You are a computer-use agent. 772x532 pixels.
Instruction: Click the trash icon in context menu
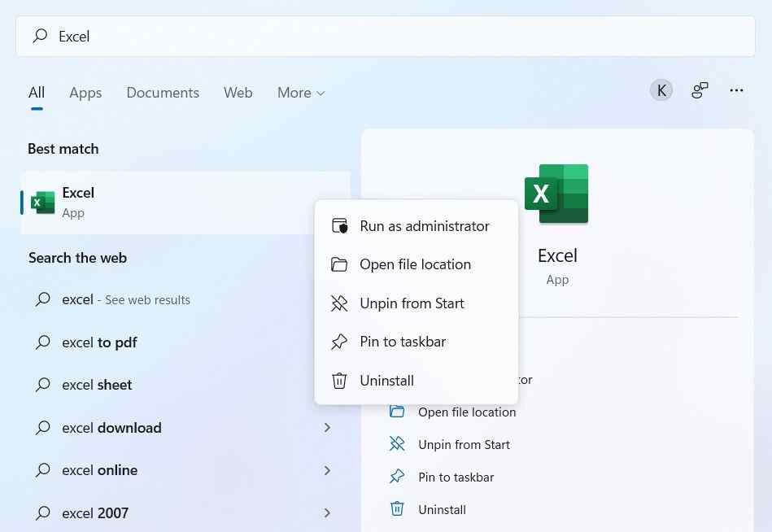[339, 381]
